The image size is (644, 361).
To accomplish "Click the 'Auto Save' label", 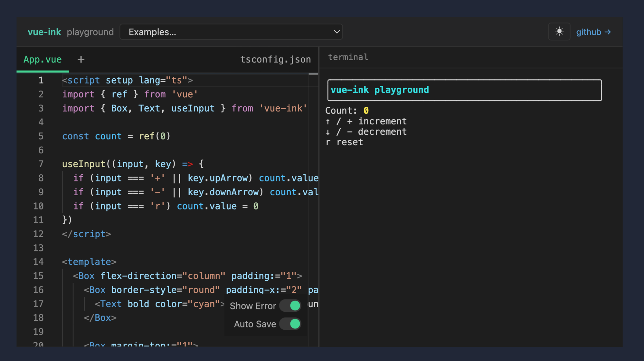I will (255, 324).
